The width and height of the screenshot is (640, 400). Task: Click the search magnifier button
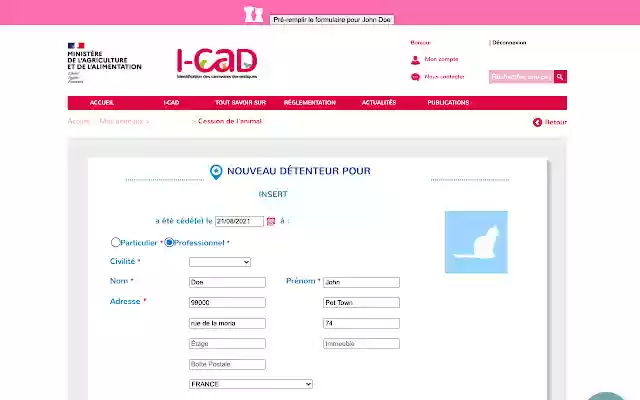[x=560, y=77]
